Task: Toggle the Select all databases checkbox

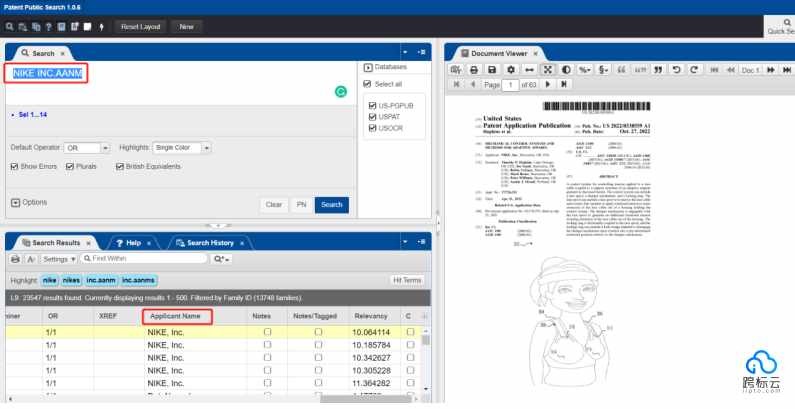Action: point(367,84)
